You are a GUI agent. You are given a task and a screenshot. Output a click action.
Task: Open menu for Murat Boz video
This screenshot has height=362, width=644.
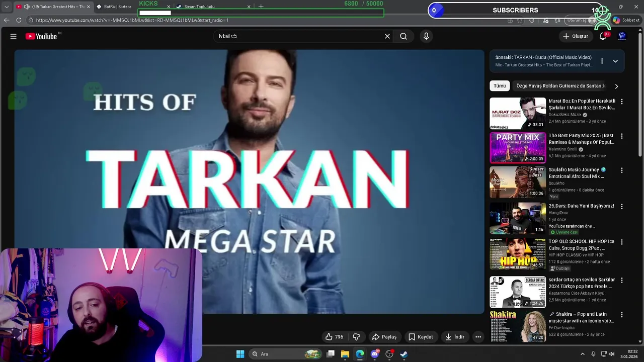(x=621, y=102)
